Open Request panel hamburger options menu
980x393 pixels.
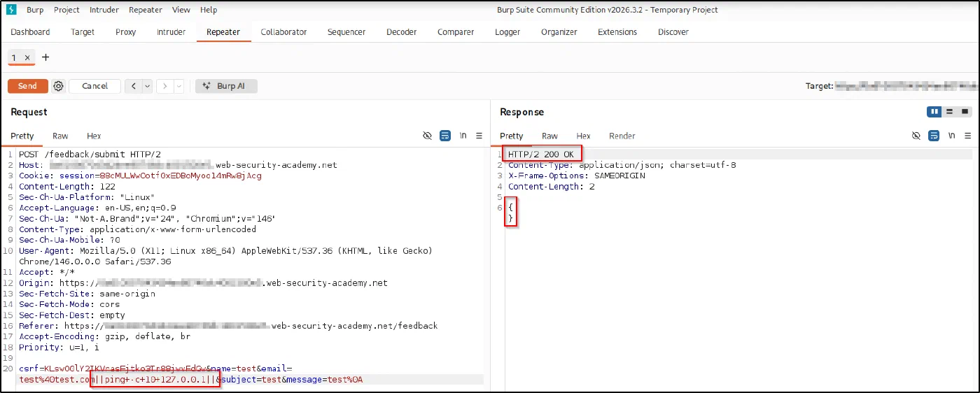479,136
